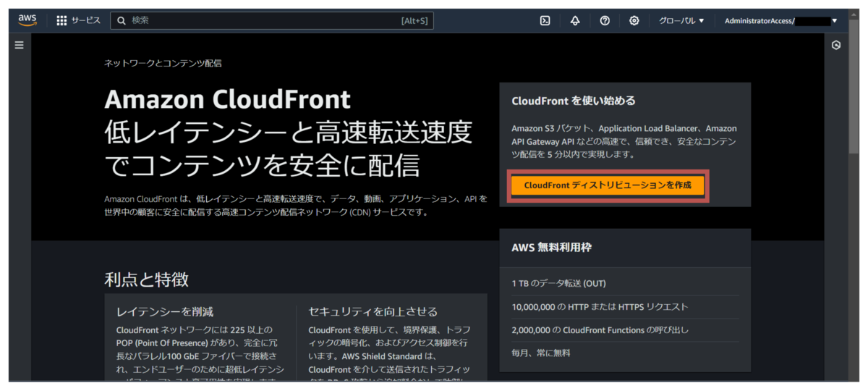Open the help question mark icon
Image resolution: width=868 pixels, height=391 pixels.
coord(605,20)
